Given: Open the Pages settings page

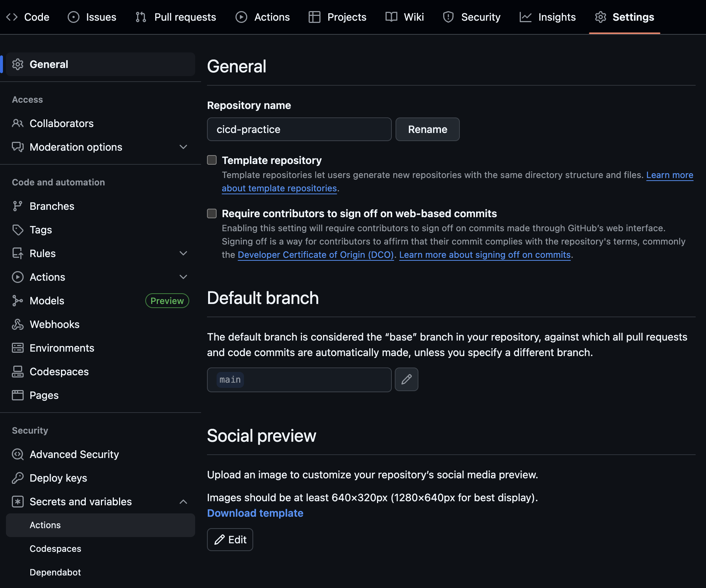Looking at the screenshot, I should click(101, 395).
